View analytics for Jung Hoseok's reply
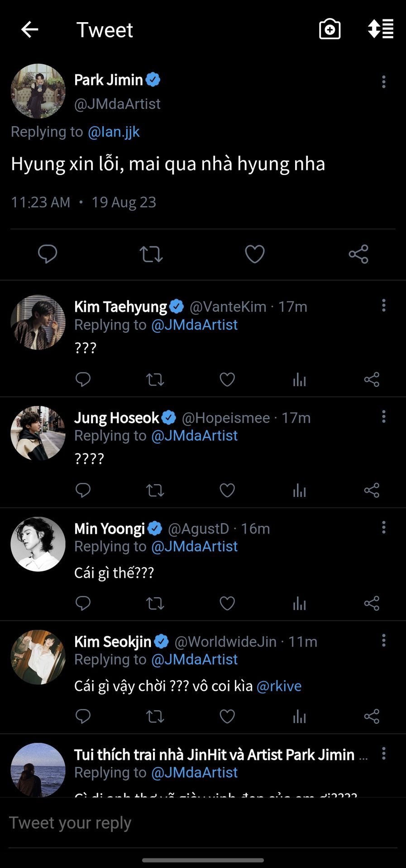This screenshot has width=406, height=868. coord(299,491)
